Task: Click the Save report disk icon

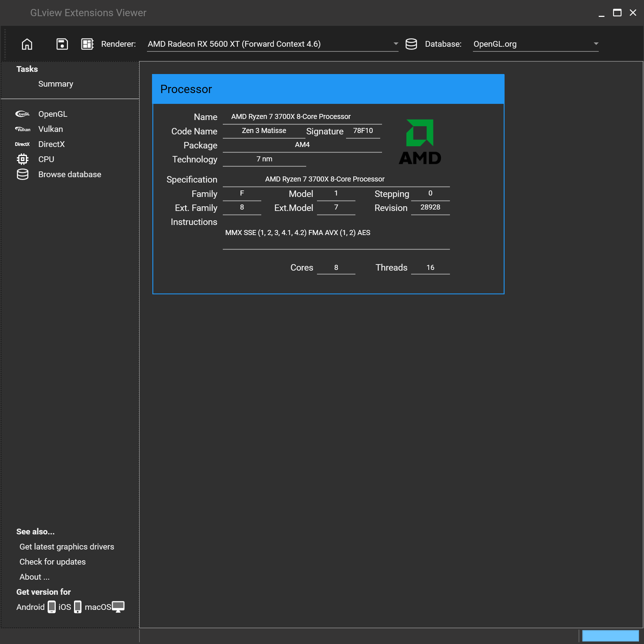Action: (62, 44)
